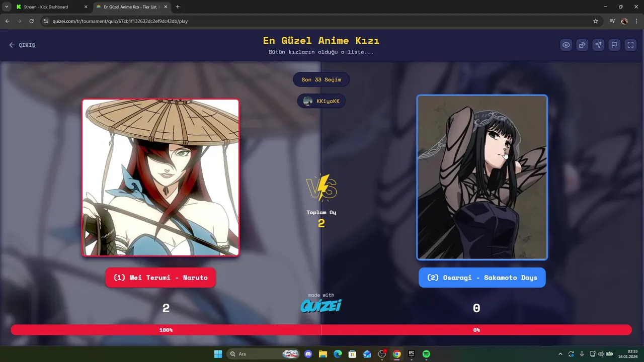Open the volume speaker tray icon

(600, 354)
